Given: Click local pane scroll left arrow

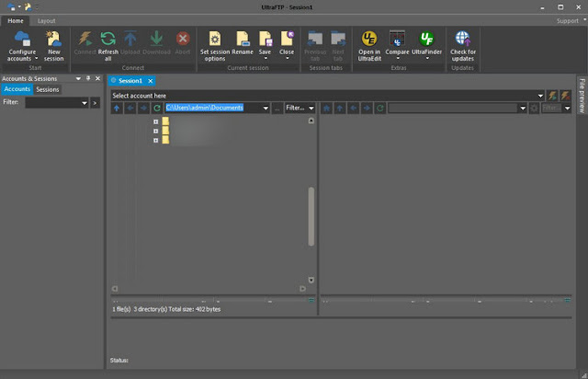Looking at the screenshot, I should point(115,289).
